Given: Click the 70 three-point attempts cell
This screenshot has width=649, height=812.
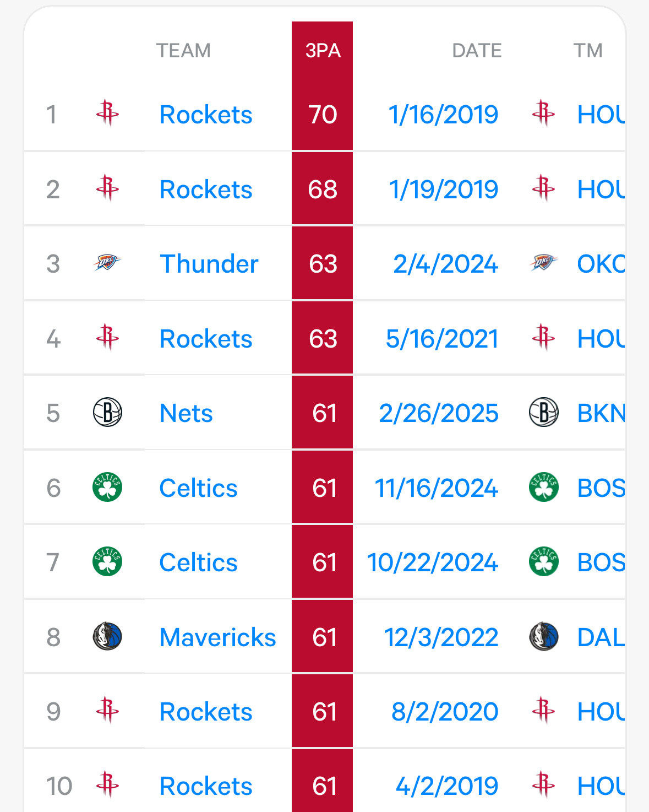Looking at the screenshot, I should [x=323, y=114].
